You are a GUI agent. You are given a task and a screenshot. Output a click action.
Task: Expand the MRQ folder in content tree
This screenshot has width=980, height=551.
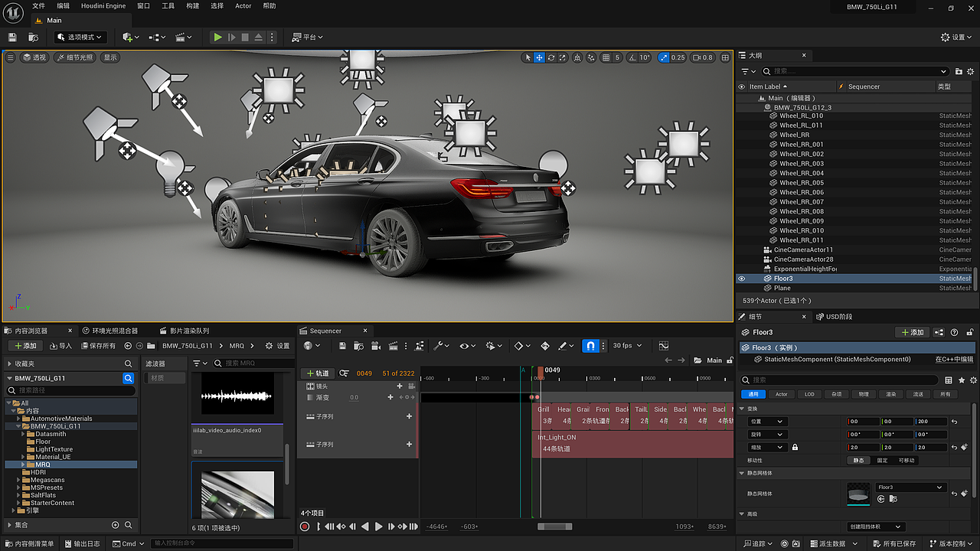point(24,465)
